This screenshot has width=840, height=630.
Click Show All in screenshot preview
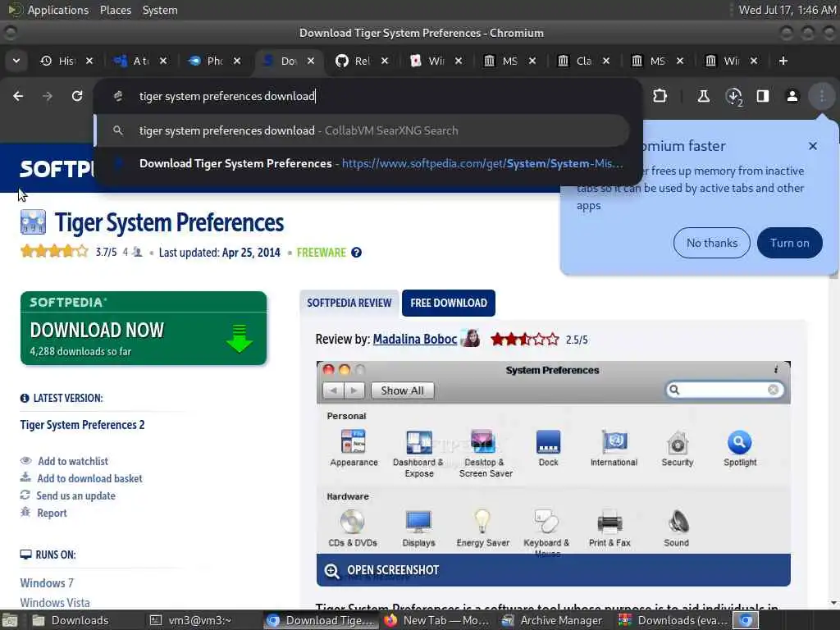tap(402, 390)
